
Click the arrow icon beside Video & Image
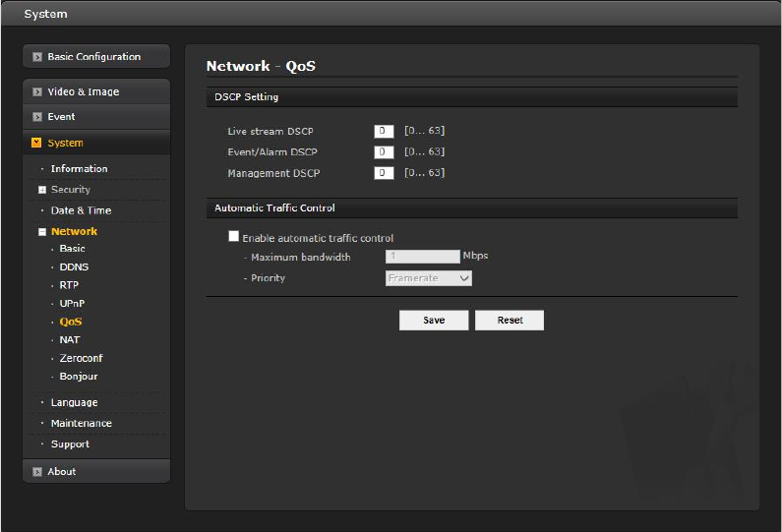click(37, 91)
